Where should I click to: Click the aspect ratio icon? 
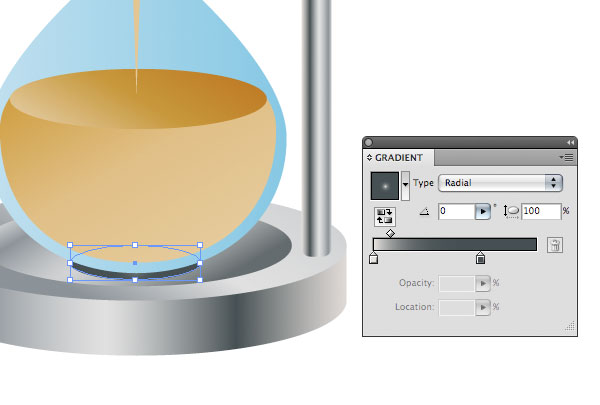511,211
